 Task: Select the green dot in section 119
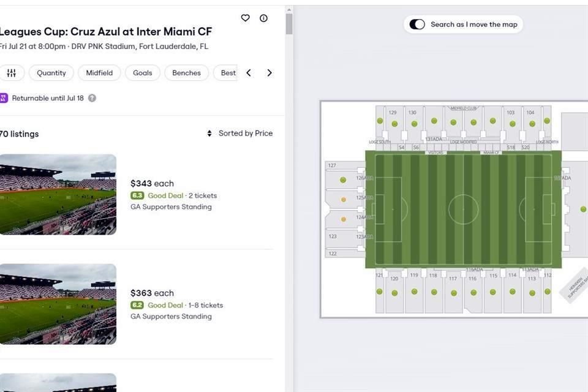[x=415, y=292]
